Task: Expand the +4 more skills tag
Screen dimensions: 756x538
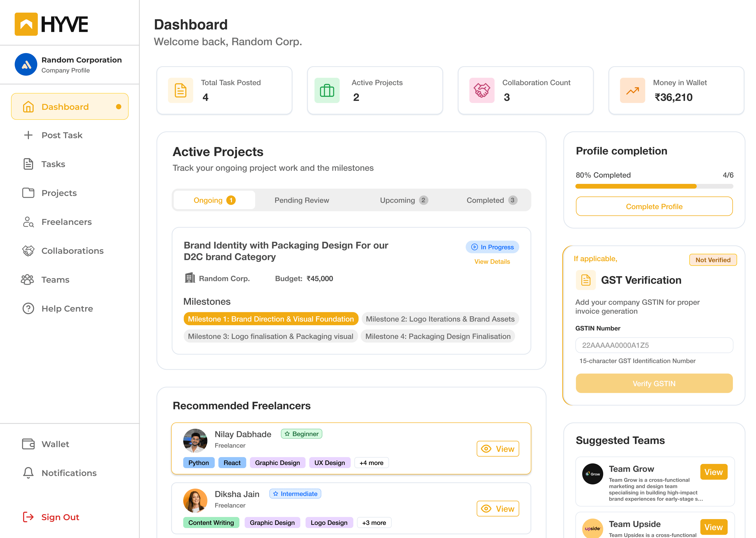Action: (x=371, y=463)
